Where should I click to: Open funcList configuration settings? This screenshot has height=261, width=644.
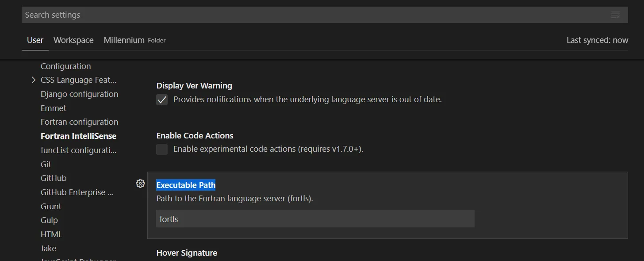78,150
